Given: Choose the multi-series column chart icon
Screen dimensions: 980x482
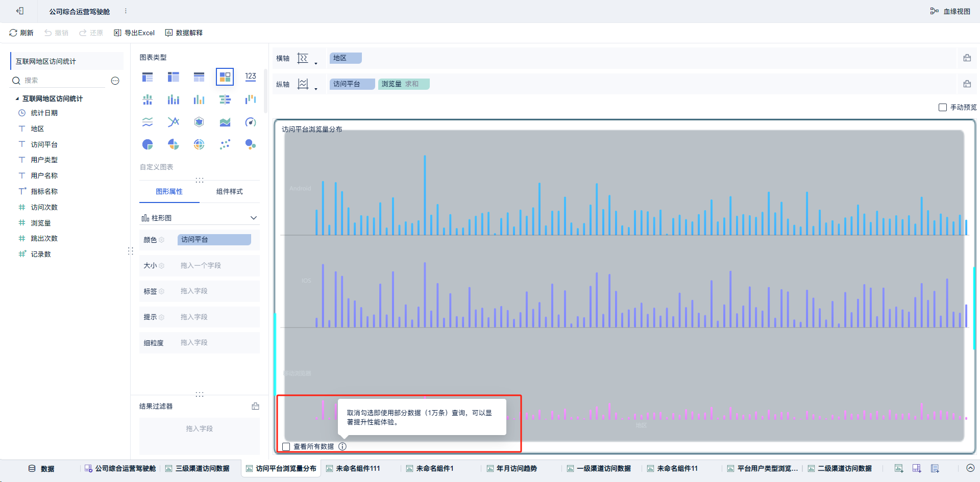Looking at the screenshot, I should (199, 99).
